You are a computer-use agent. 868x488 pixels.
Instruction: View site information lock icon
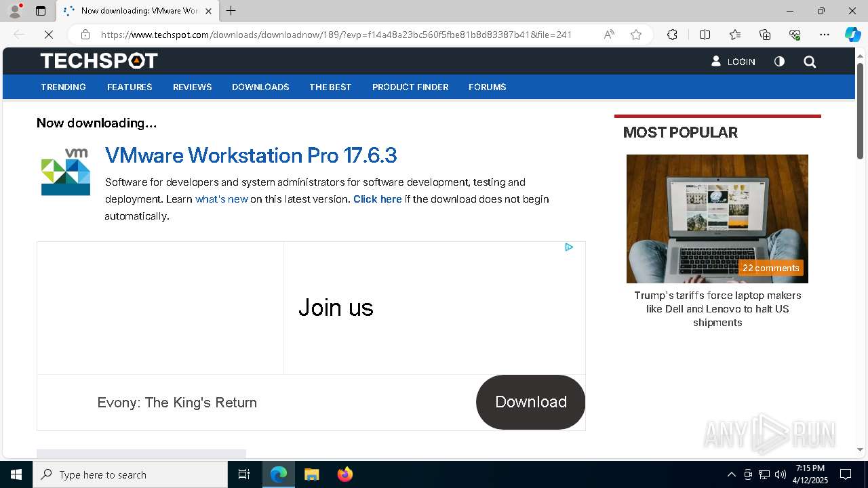(x=85, y=35)
